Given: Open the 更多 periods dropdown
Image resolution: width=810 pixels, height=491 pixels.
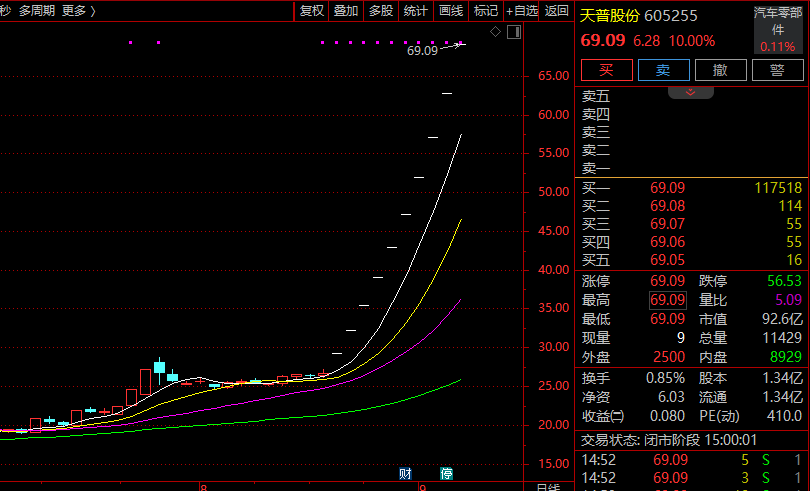Looking at the screenshot, I should (x=78, y=11).
